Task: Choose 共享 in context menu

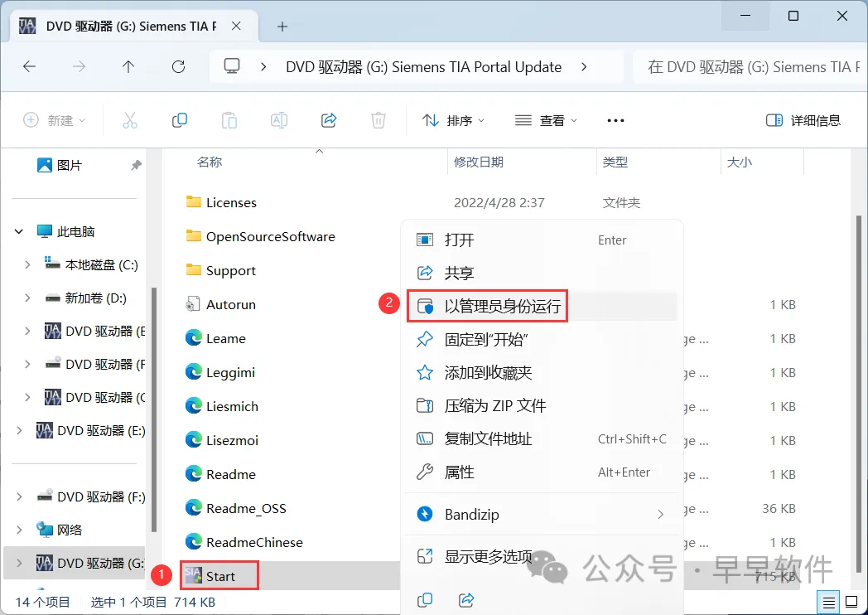Action: point(542,274)
